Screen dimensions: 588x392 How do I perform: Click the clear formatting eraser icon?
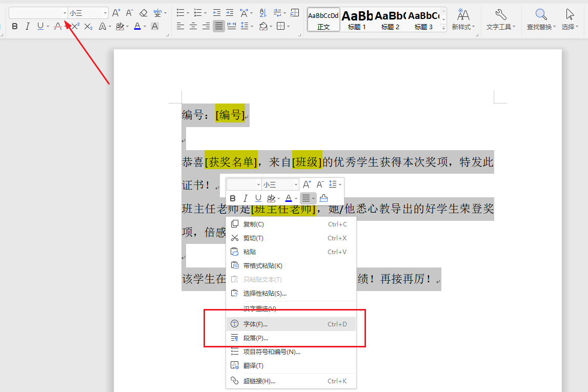point(143,12)
